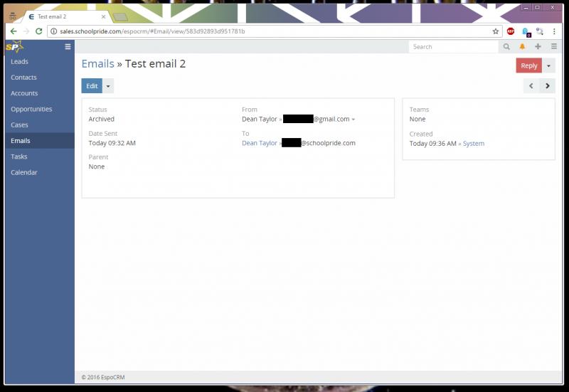Select Emails in sidebar
Viewport: 569px width, 392px height.
pos(40,141)
